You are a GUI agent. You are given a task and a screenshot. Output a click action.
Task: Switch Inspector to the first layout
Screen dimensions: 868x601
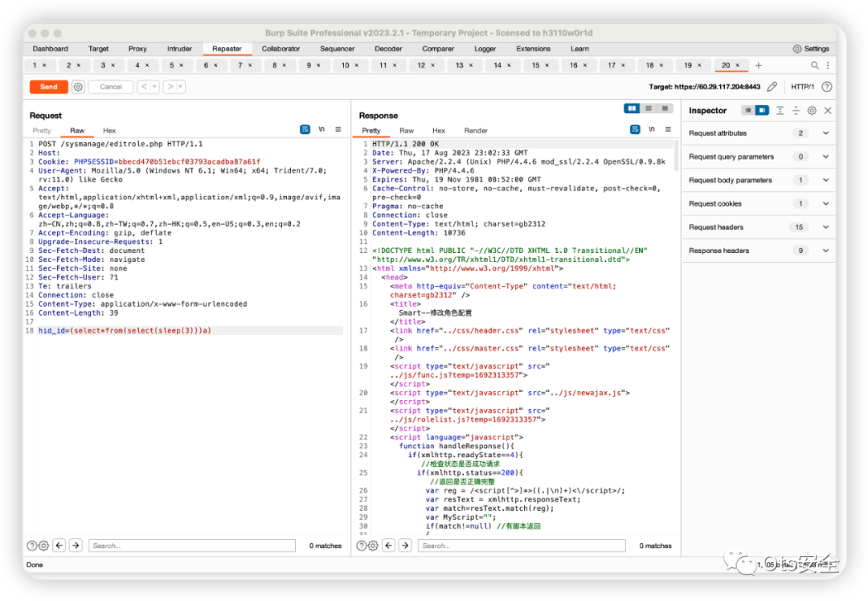[x=748, y=111]
